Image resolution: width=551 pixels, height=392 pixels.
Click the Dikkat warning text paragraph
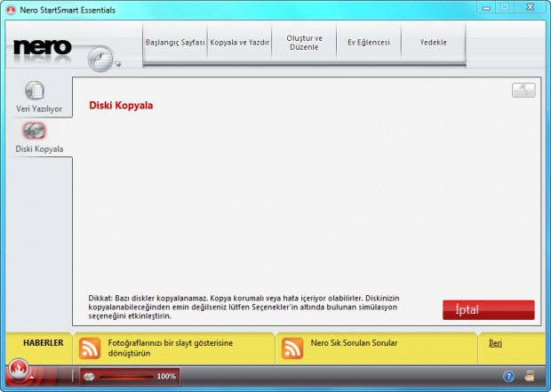pyautogui.click(x=244, y=307)
